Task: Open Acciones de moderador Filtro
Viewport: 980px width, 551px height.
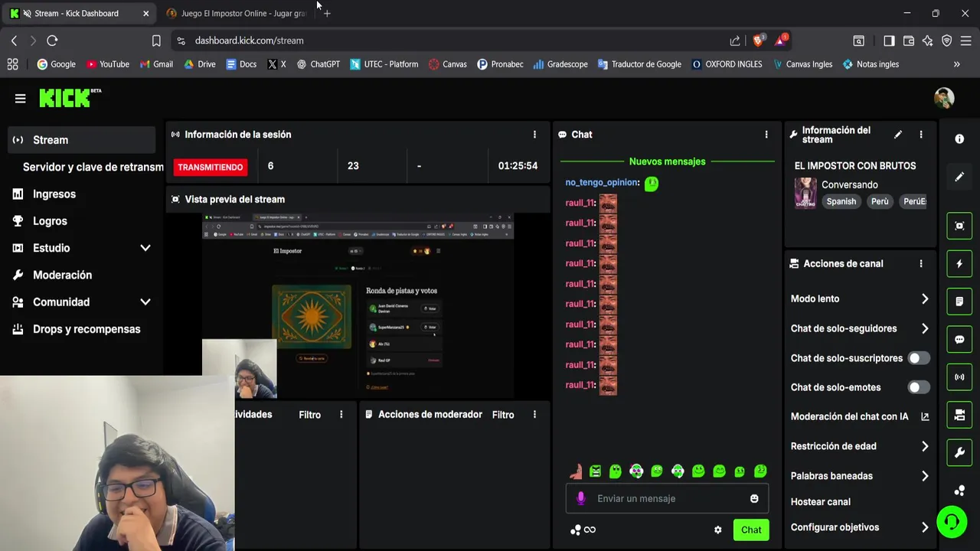Action: coord(503,415)
